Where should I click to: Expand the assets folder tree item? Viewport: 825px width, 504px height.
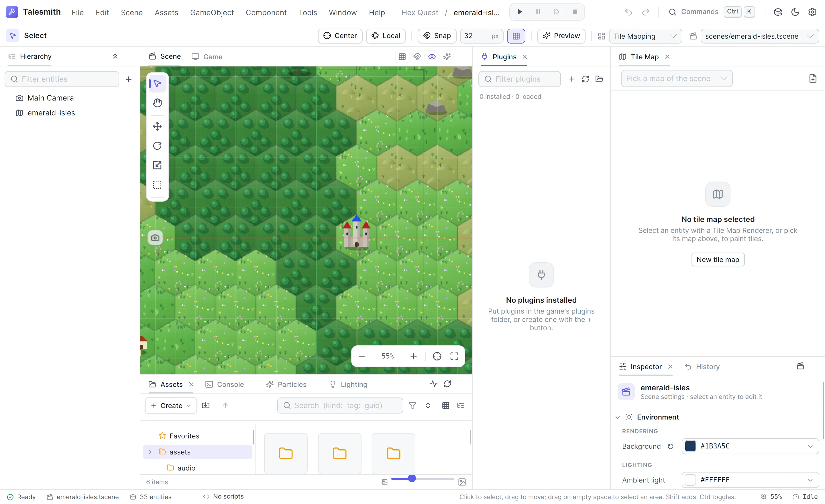[x=150, y=452]
